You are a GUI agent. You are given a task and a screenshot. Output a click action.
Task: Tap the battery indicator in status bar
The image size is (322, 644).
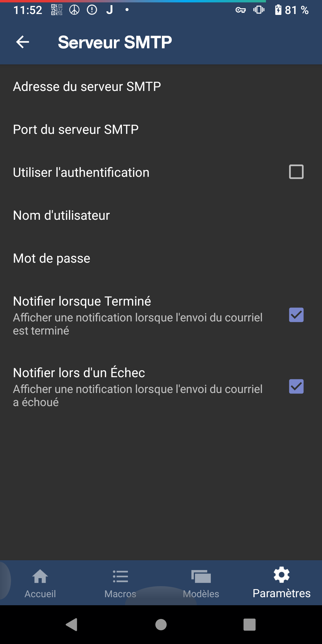[278, 10]
